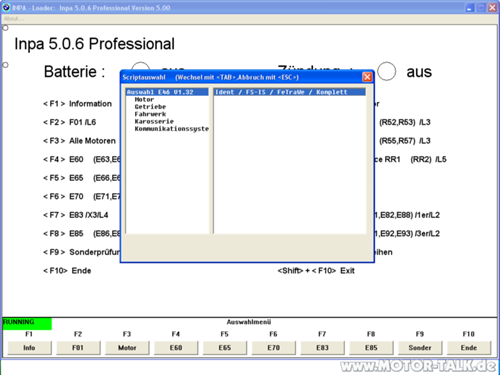The width and height of the screenshot is (500, 375).
Task: Select Karosserie in the script list
Action: [x=154, y=121]
